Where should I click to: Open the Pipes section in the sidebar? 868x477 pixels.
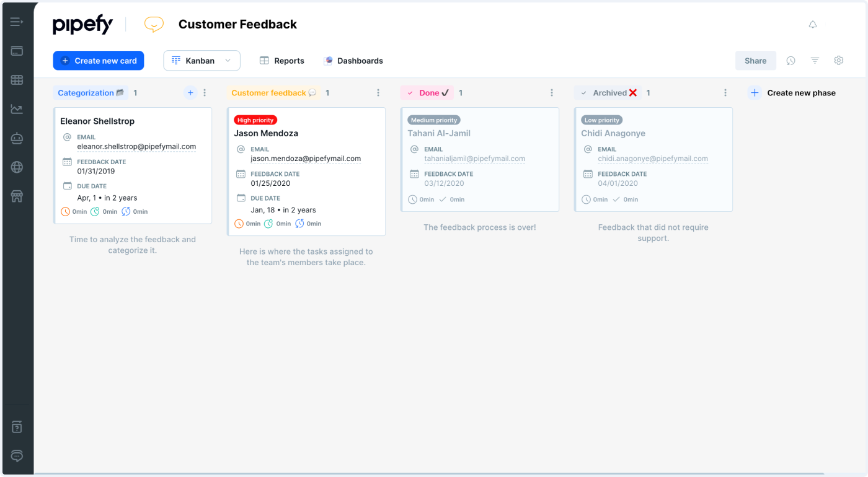point(17,50)
